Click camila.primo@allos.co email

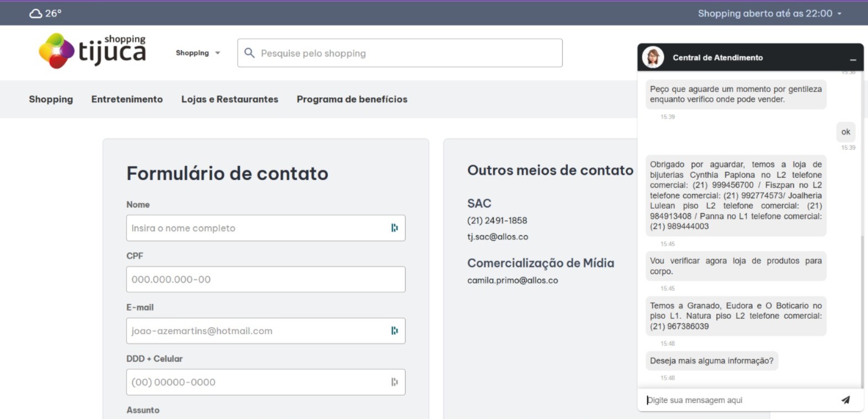click(x=513, y=280)
